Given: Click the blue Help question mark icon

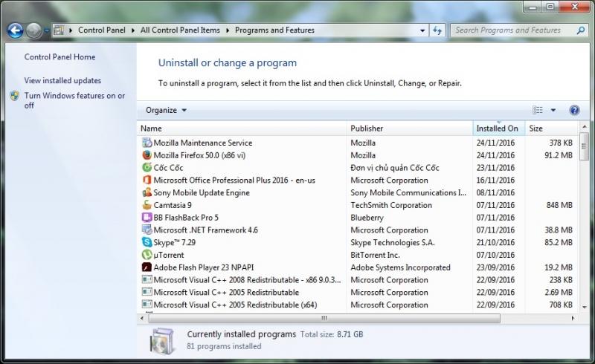Looking at the screenshot, I should point(574,110).
